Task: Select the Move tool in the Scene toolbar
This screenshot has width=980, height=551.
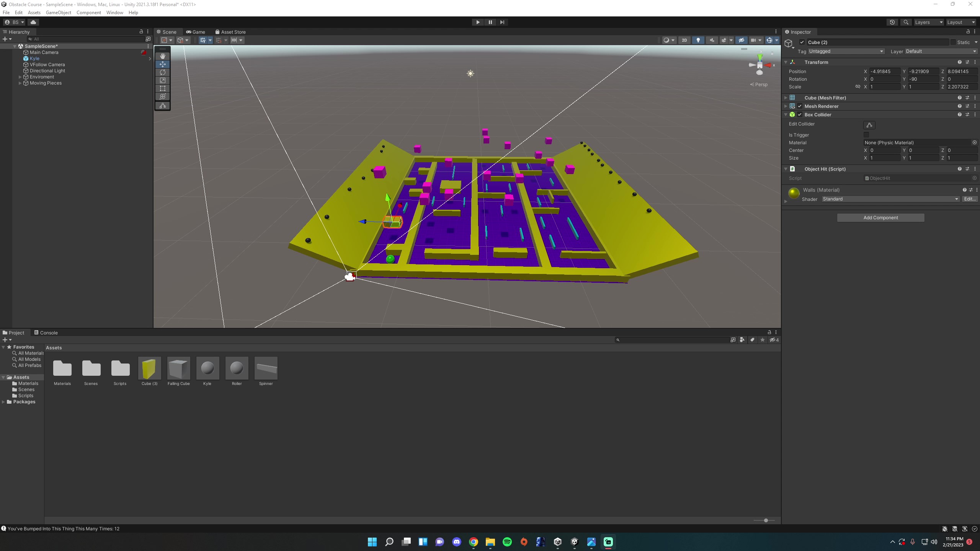Action: click(163, 64)
